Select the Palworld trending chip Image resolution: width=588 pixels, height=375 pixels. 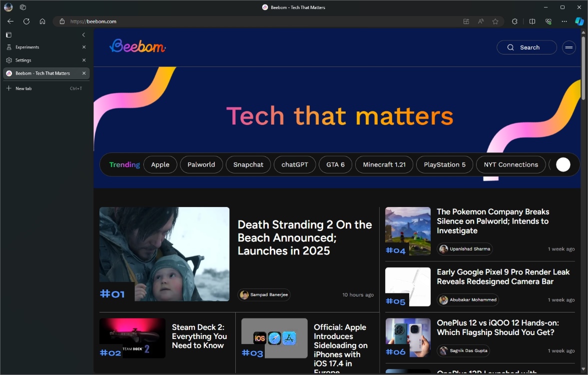click(x=201, y=164)
